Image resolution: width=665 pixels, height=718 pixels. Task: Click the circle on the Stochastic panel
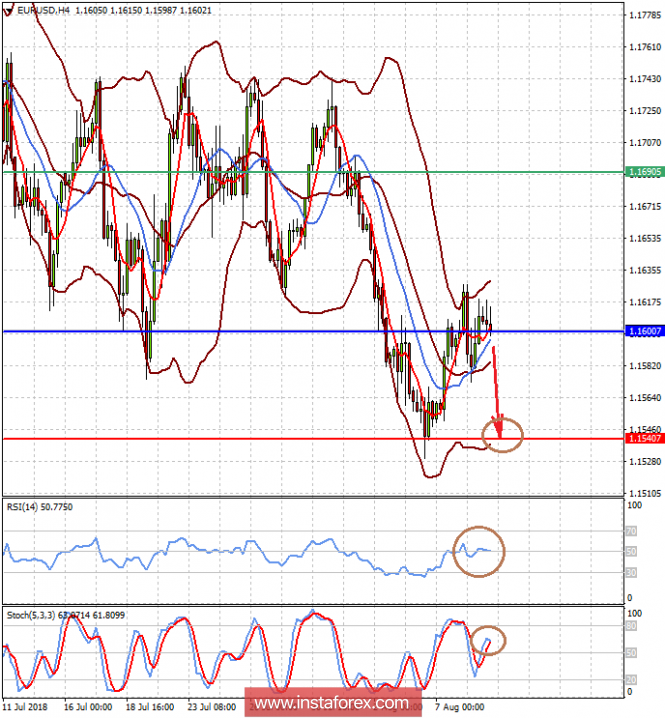click(488, 640)
